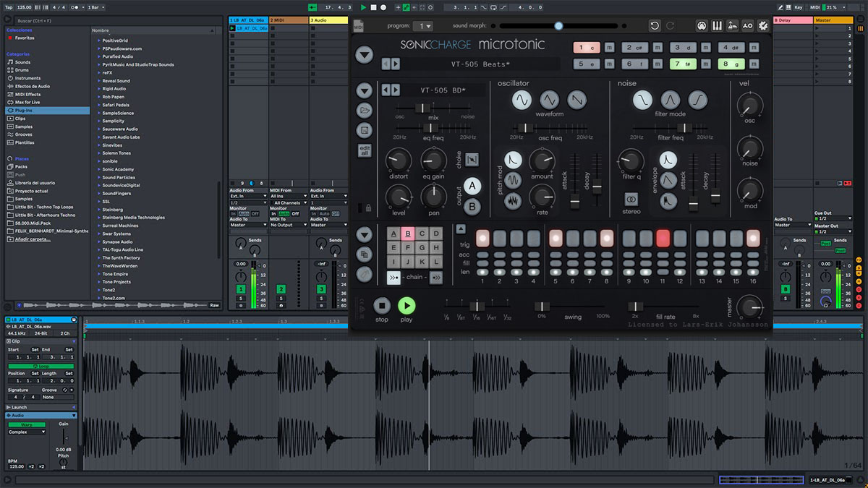The width and height of the screenshot is (868, 488).
Task: Select pattern B
Action: [407, 234]
